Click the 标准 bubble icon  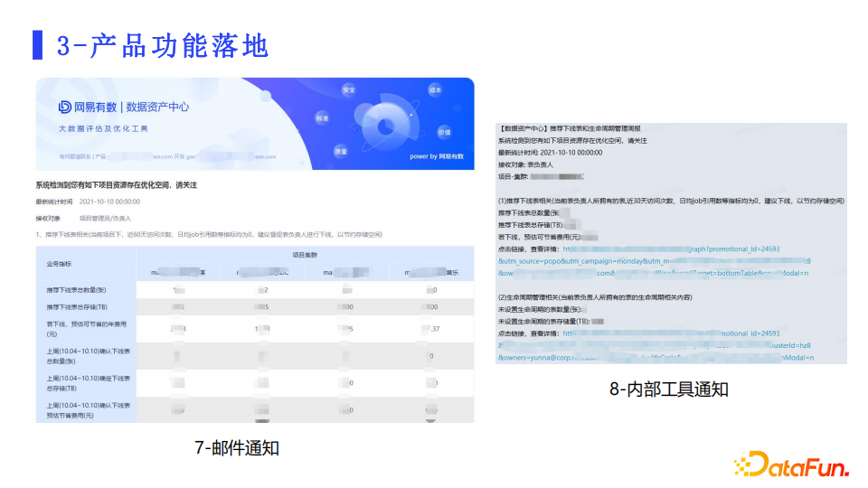322,118
